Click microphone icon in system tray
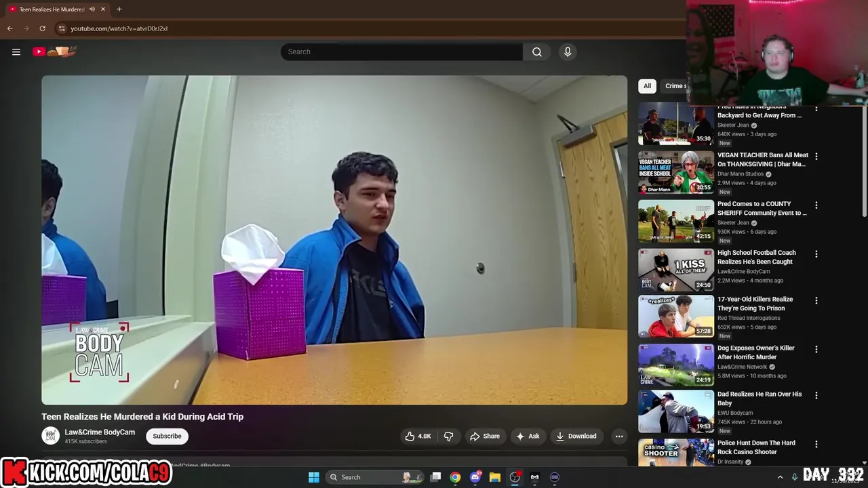The width and height of the screenshot is (868, 488). (x=795, y=477)
